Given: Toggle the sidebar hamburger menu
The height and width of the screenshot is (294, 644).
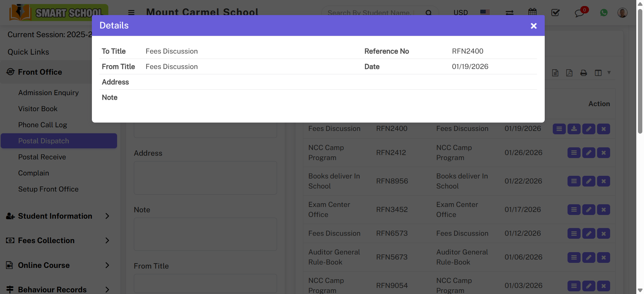Looking at the screenshot, I should (x=131, y=13).
